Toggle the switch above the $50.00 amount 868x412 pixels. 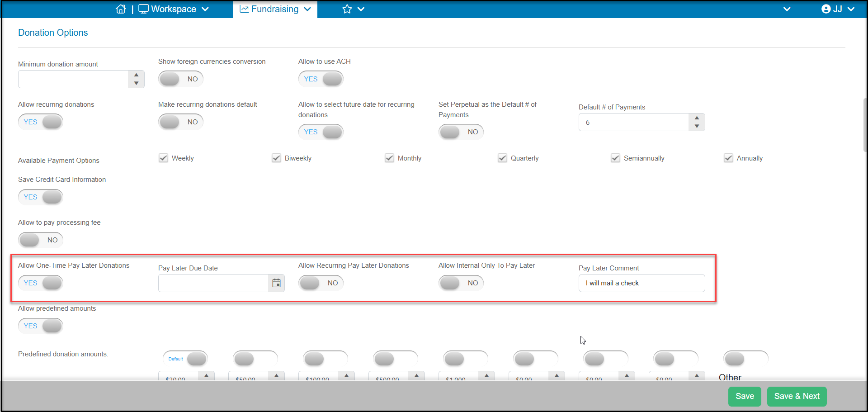tap(255, 359)
